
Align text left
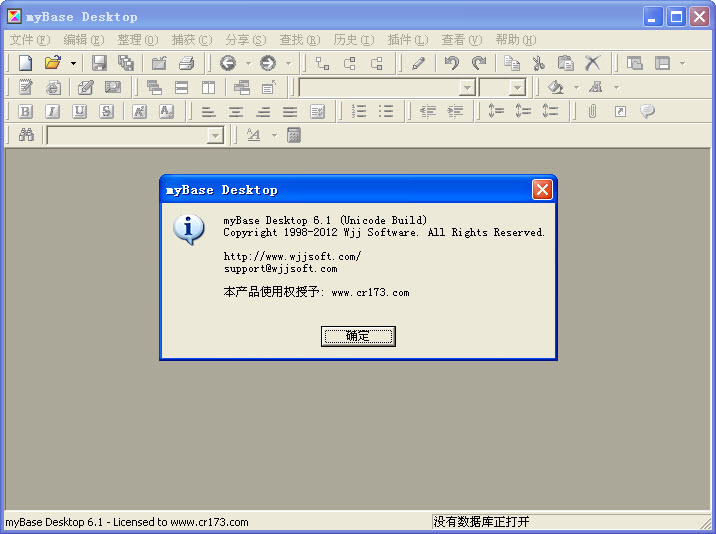click(x=209, y=111)
